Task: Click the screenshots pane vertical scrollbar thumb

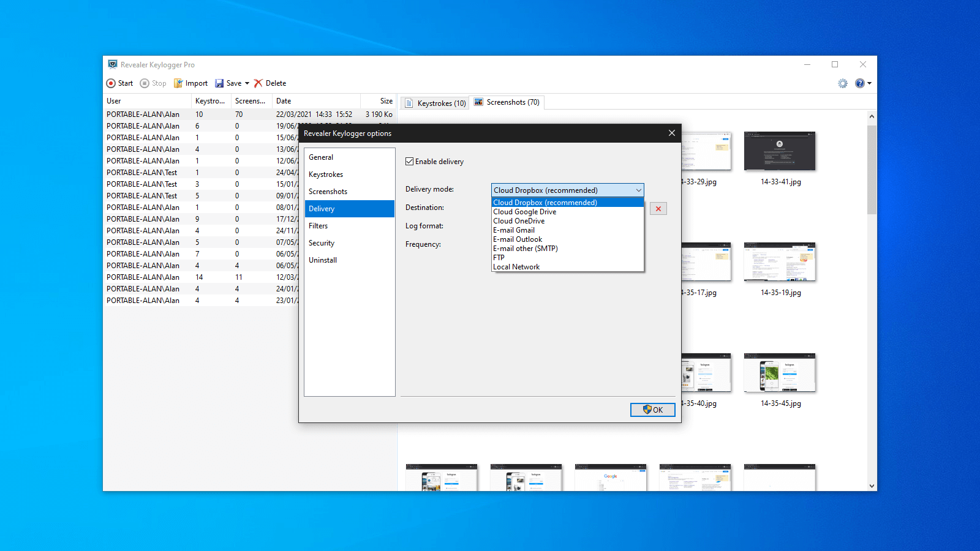Action: pyautogui.click(x=872, y=170)
